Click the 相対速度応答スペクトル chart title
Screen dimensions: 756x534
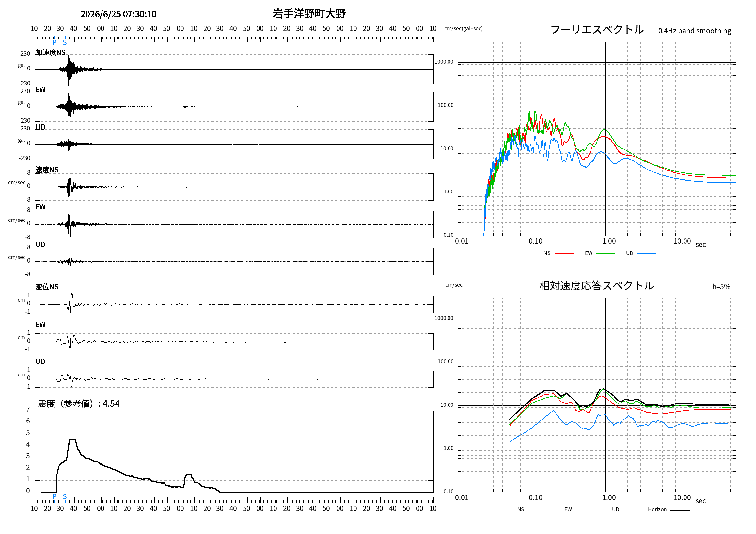[596, 285]
